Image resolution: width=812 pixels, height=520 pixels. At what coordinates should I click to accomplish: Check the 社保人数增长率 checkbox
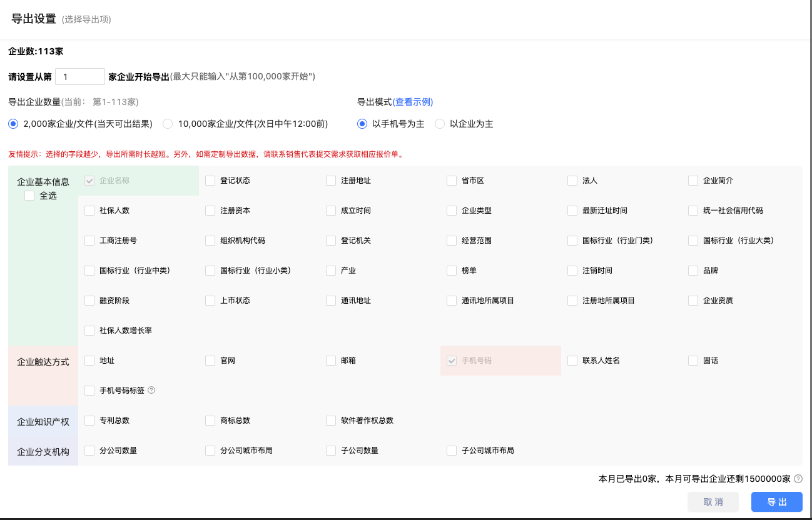click(x=89, y=331)
